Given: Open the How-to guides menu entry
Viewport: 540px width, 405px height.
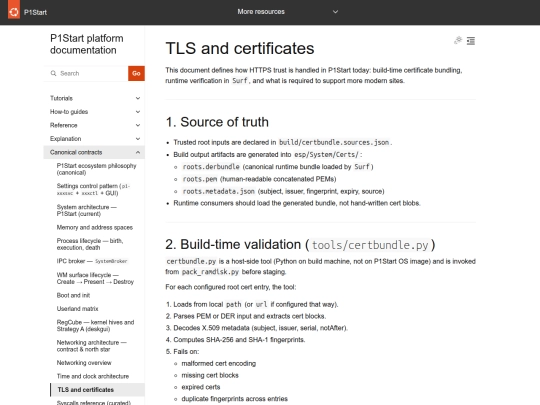Looking at the screenshot, I should [69, 112].
